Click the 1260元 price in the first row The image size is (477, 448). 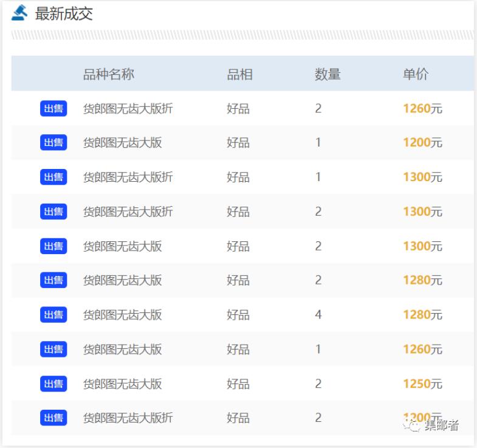(422, 109)
